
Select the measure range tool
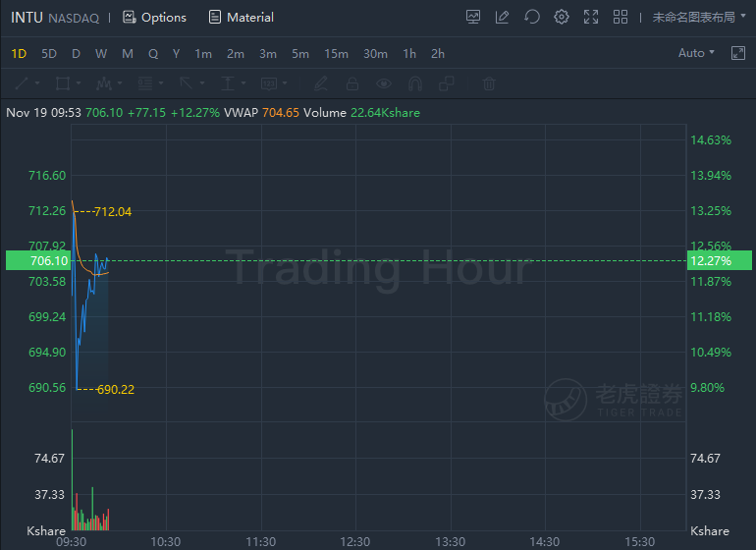228,83
